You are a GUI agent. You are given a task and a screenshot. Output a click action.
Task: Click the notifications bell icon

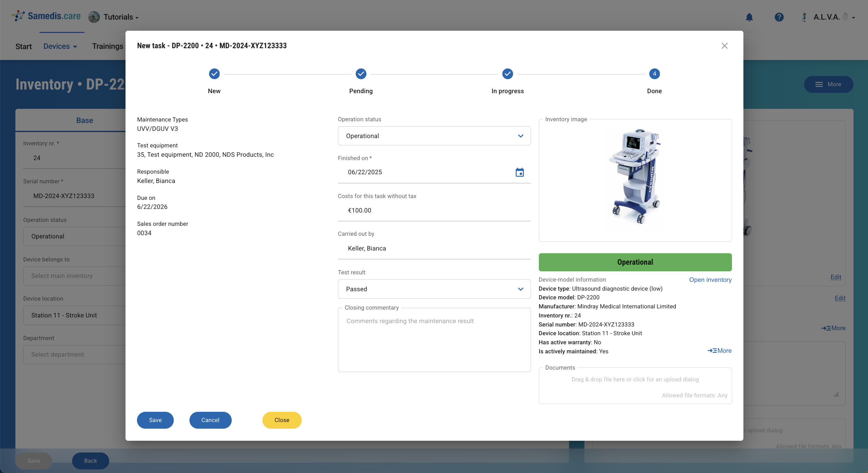pos(749,17)
